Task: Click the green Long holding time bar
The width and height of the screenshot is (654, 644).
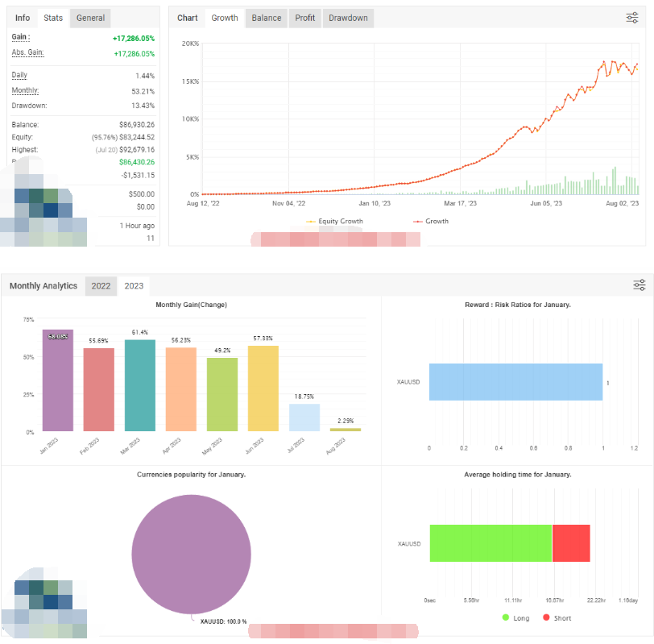Action: click(490, 543)
